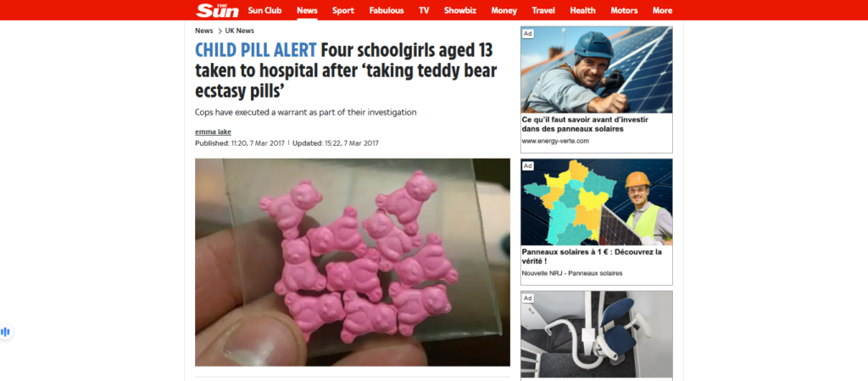Open the solar panel investment ad headline
868x381 pixels.
point(585,124)
